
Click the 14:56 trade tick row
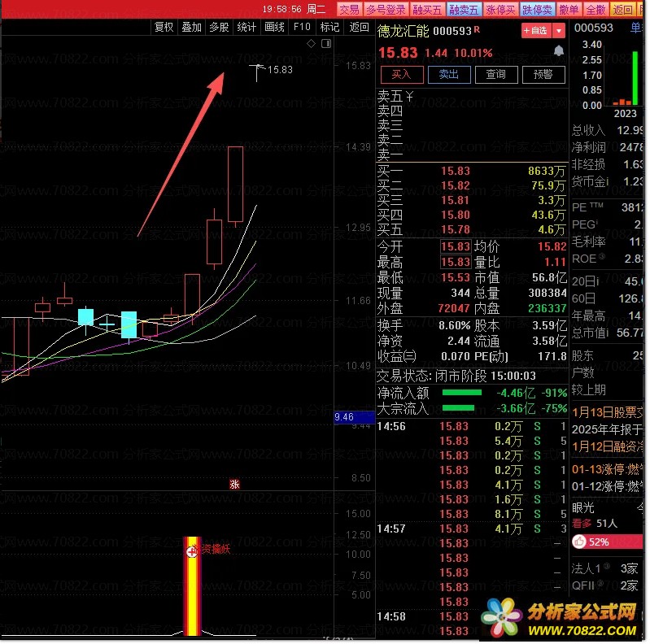(472, 426)
